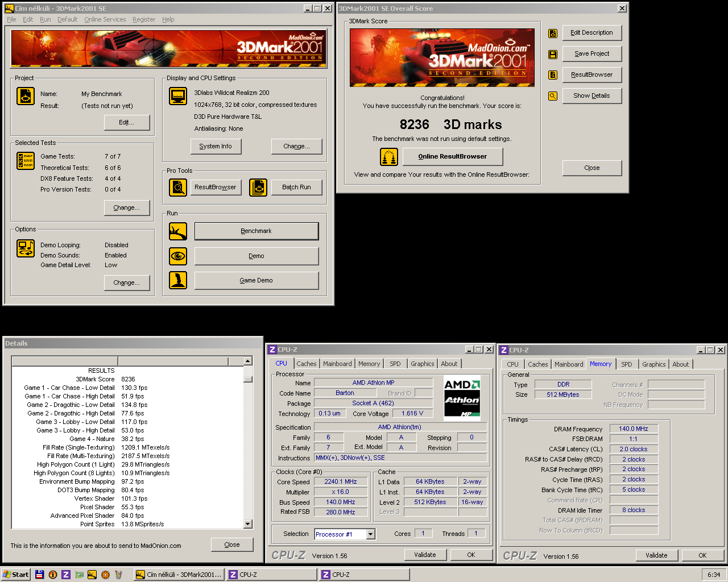Open About tab in right CPU-Z window
Viewport: 728px width, 582px height.
[x=681, y=364]
